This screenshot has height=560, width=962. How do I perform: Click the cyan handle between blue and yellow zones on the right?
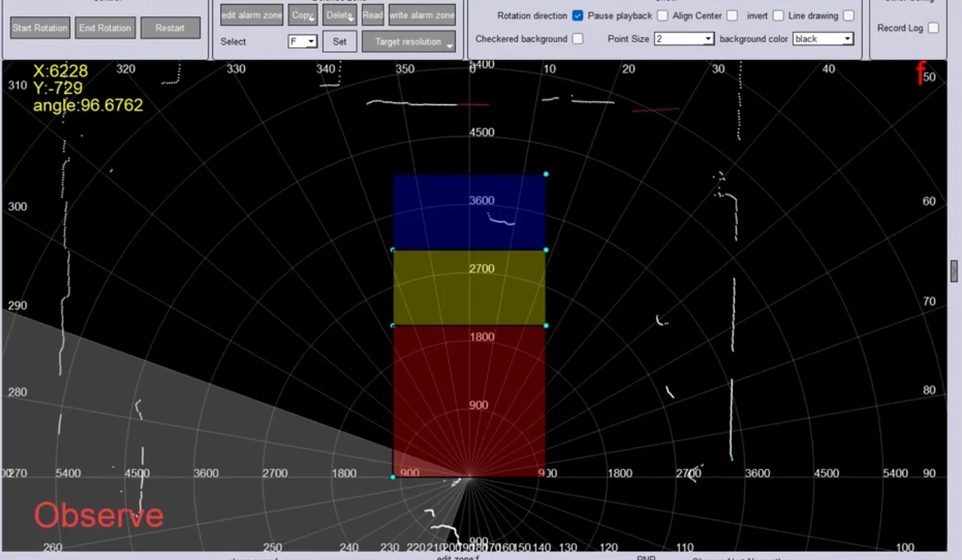tap(546, 250)
